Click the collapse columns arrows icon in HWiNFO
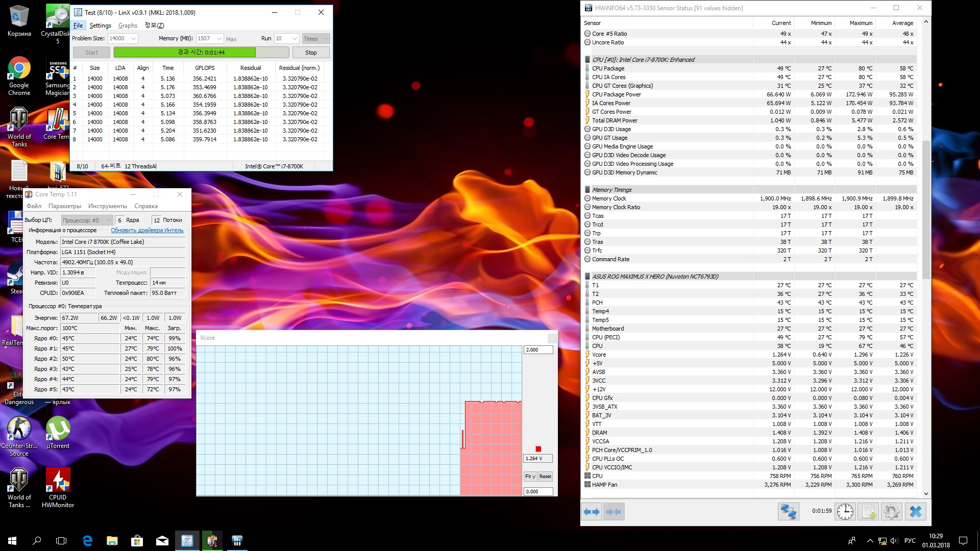980x551 pixels. (x=614, y=512)
